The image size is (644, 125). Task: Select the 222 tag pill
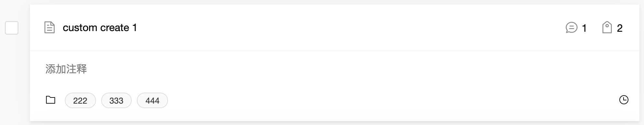point(80,100)
